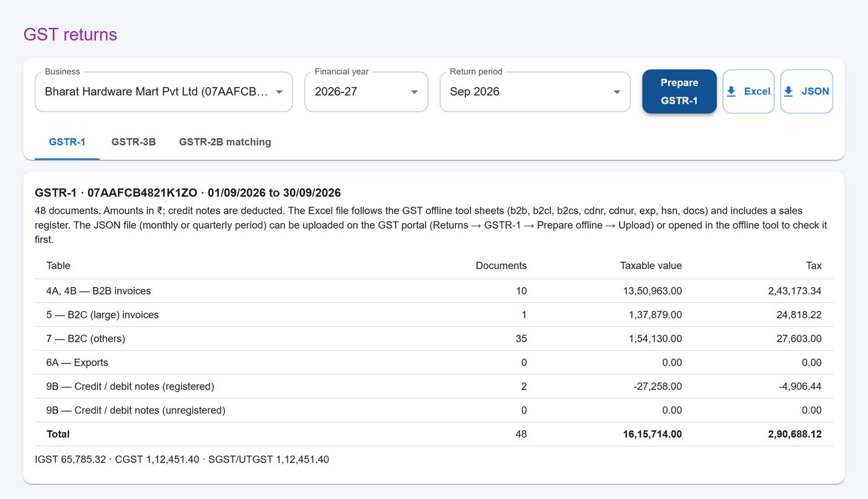This screenshot has height=499, width=868.
Task: Select the credit / debit notes (unregistered) row label
Action: click(x=136, y=410)
